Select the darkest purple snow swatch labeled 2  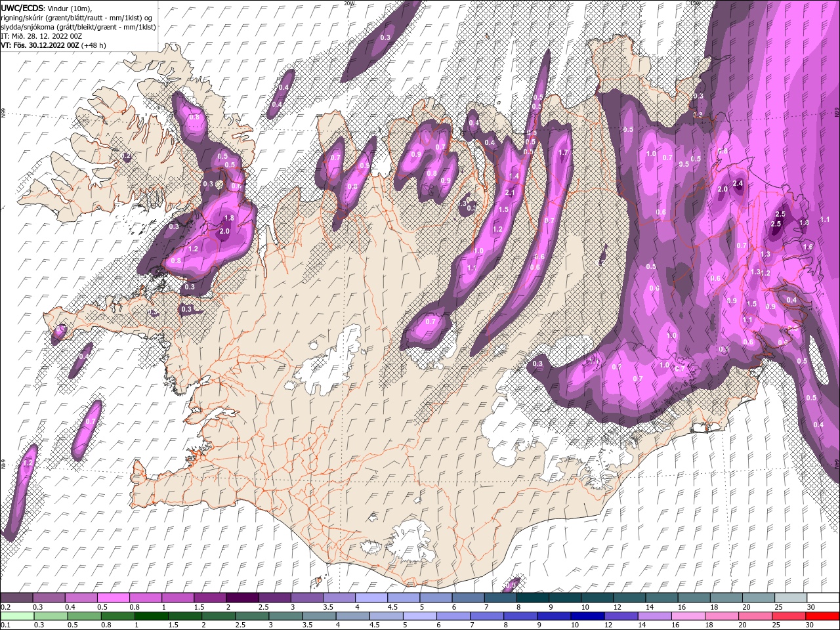241,598
